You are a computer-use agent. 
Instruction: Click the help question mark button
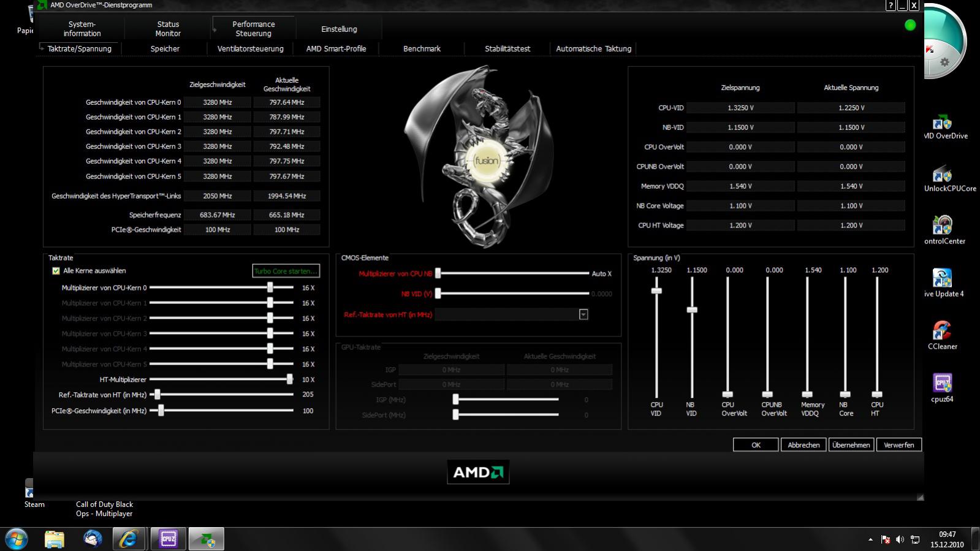click(891, 6)
